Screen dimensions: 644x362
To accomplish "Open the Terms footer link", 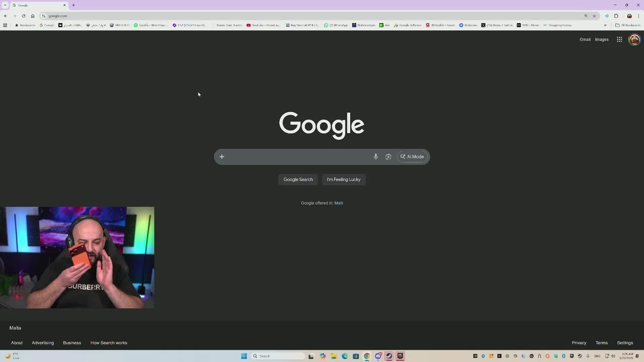I will [x=602, y=343].
